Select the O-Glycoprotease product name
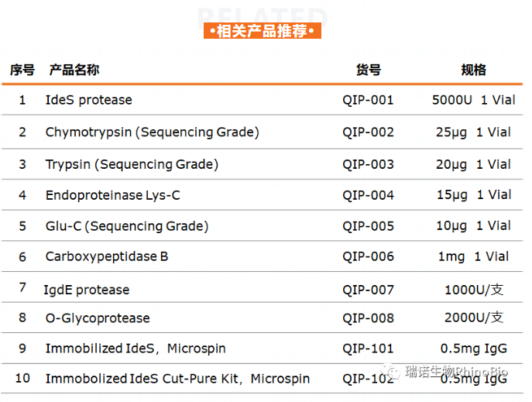This screenshot has height=402, width=532. (98, 318)
